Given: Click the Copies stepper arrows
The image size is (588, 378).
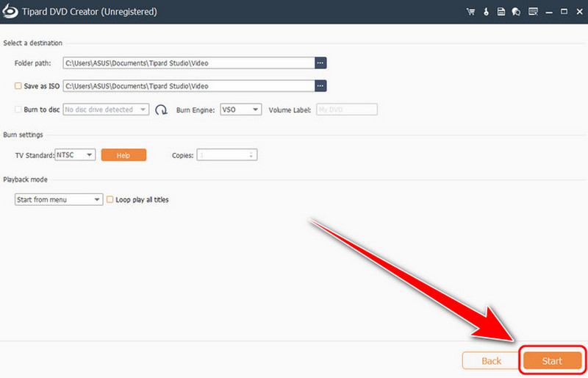Looking at the screenshot, I should [x=251, y=154].
